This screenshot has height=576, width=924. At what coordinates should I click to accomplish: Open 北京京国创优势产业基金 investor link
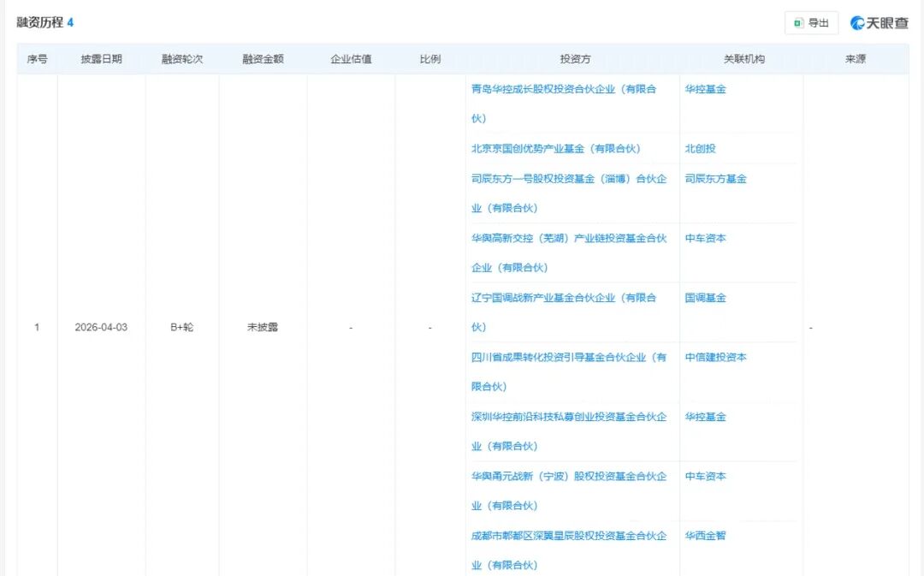point(555,149)
